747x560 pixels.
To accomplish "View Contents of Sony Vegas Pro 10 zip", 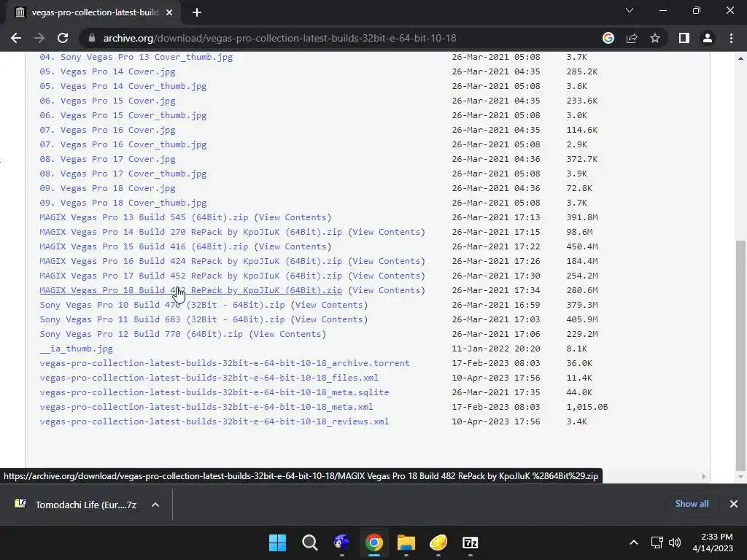I will 329,305.
